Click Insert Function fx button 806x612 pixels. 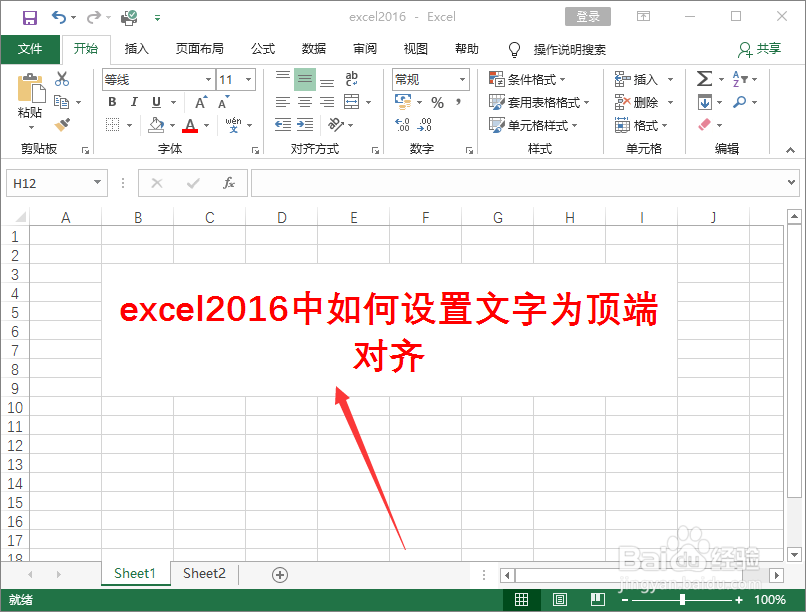229,183
